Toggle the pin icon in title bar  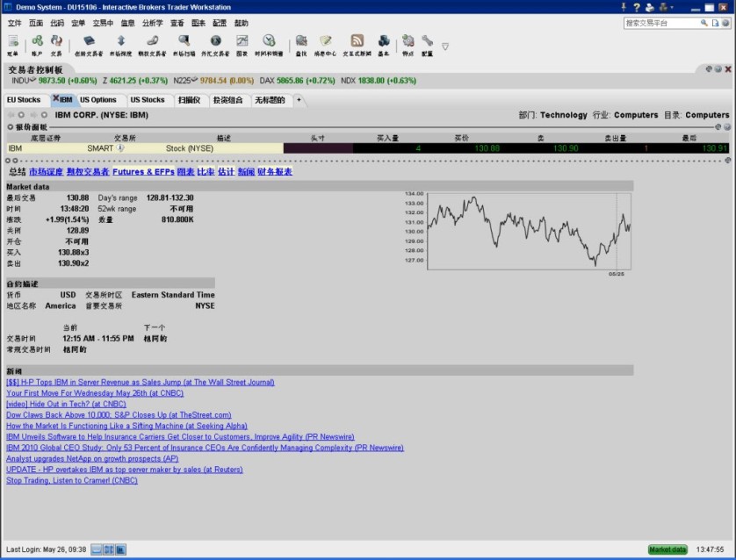click(624, 7)
